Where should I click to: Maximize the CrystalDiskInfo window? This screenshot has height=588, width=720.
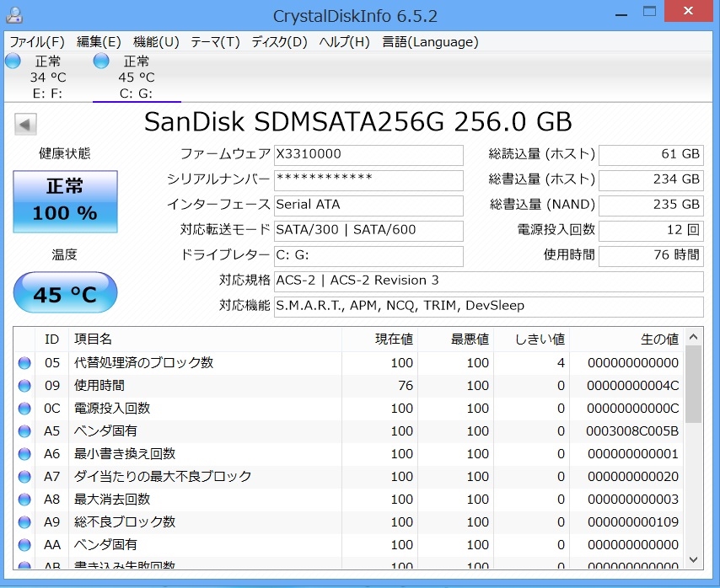point(649,12)
